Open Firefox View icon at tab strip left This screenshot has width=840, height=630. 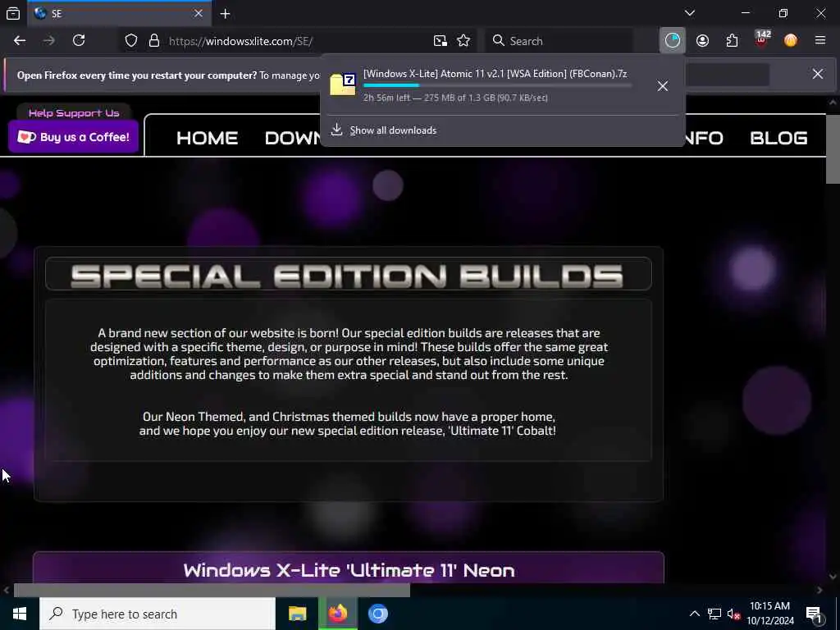click(13, 13)
